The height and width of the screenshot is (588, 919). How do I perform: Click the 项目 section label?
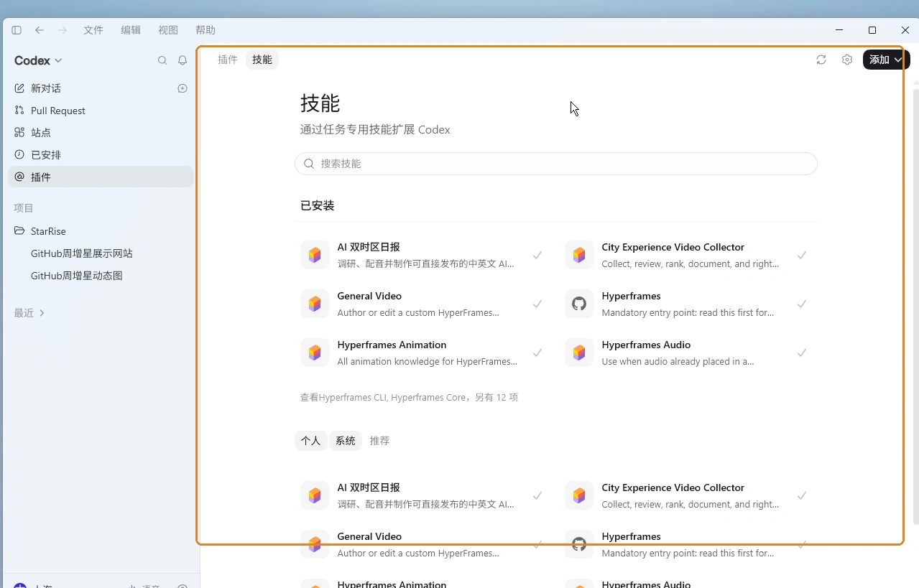pos(24,208)
